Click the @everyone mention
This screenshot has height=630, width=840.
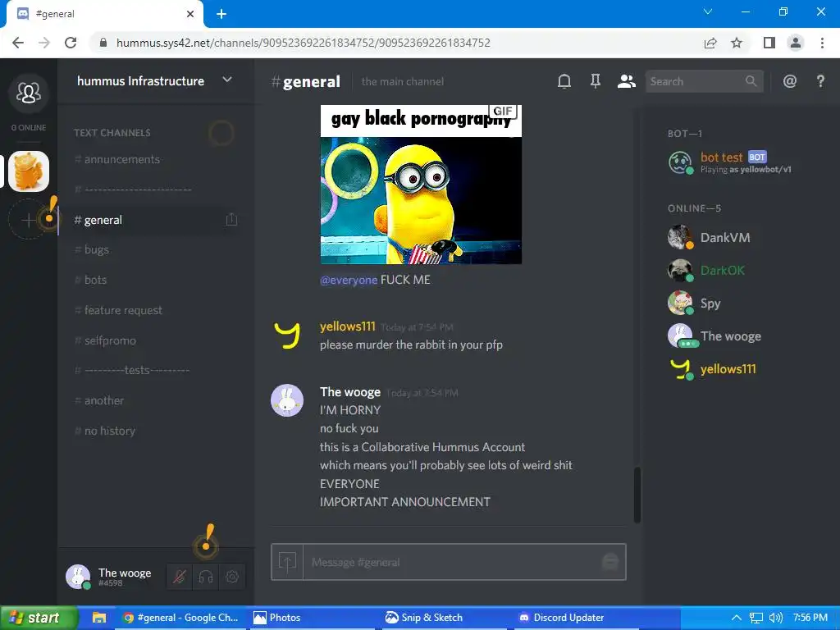click(349, 281)
